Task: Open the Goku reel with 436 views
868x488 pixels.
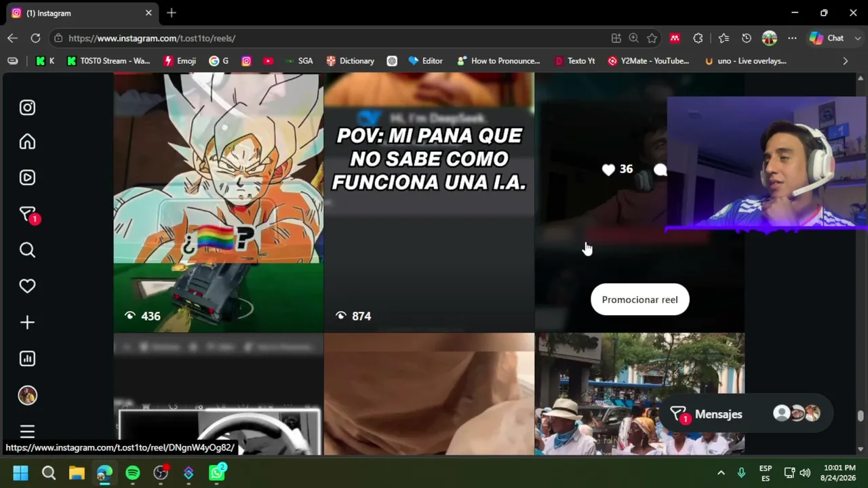Action: [218, 202]
